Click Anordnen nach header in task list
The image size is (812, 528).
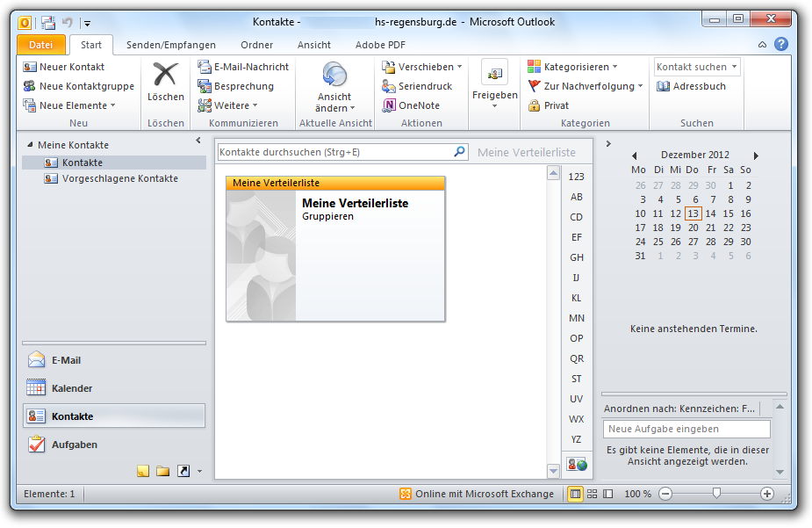coord(681,409)
